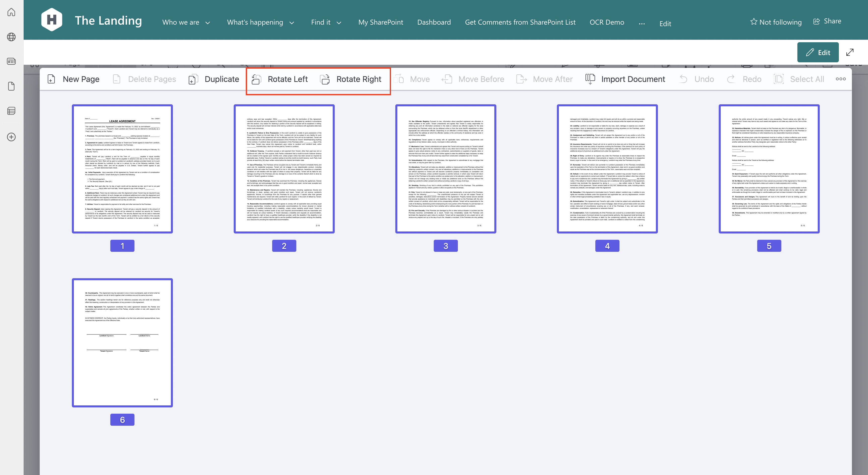Toggle Not following for this site
Image resolution: width=868 pixels, height=475 pixels.
[776, 22]
